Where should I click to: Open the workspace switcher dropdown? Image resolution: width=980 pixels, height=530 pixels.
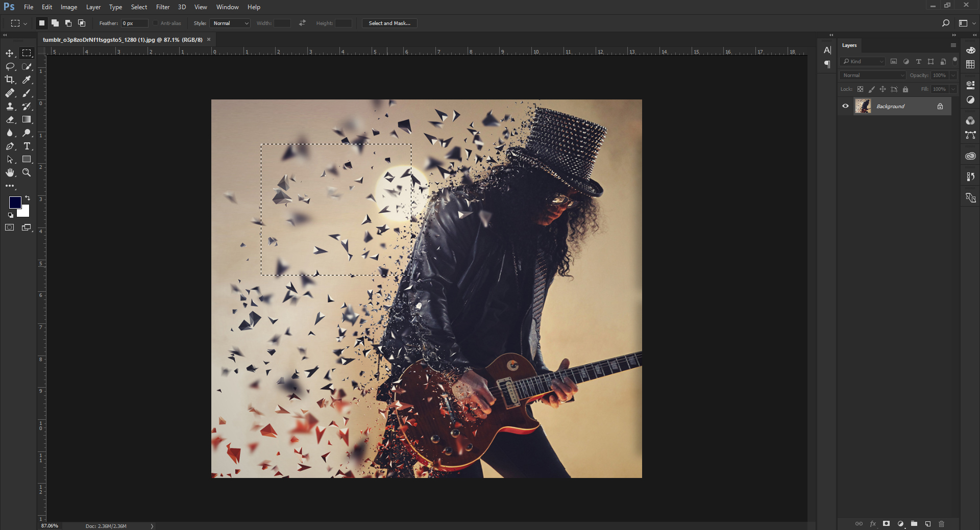pyautogui.click(x=967, y=23)
